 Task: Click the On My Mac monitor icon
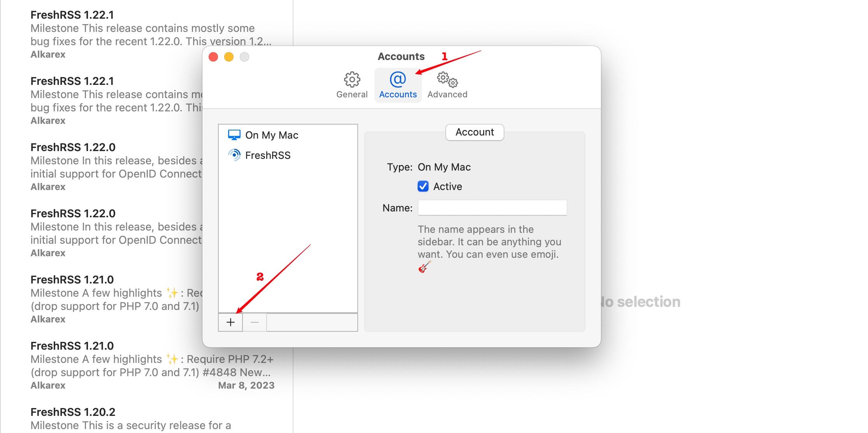point(234,135)
